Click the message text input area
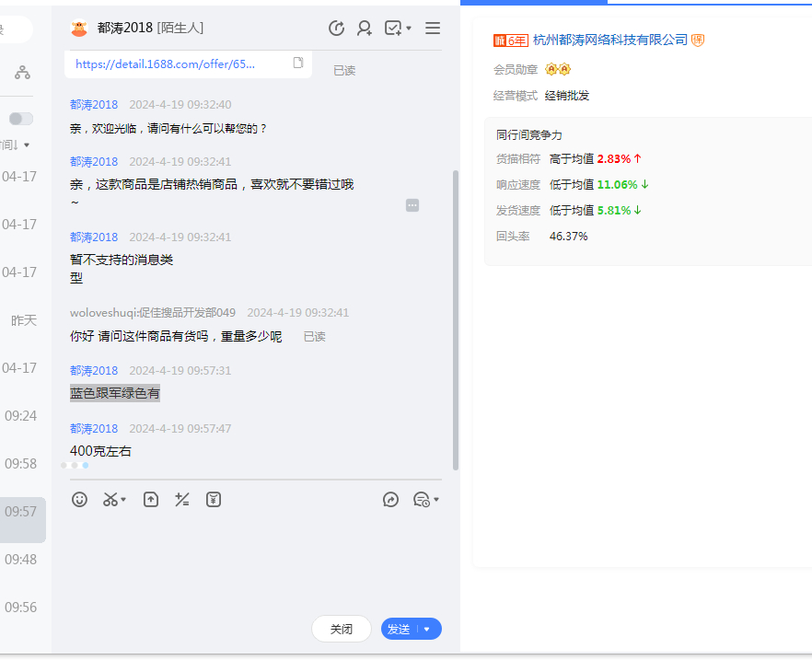 [x=249, y=562]
